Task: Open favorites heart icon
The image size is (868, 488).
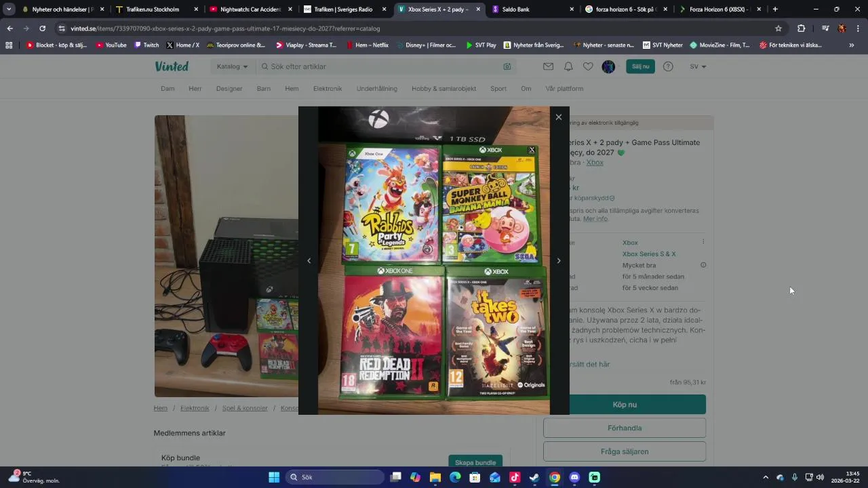Action: [x=588, y=66]
